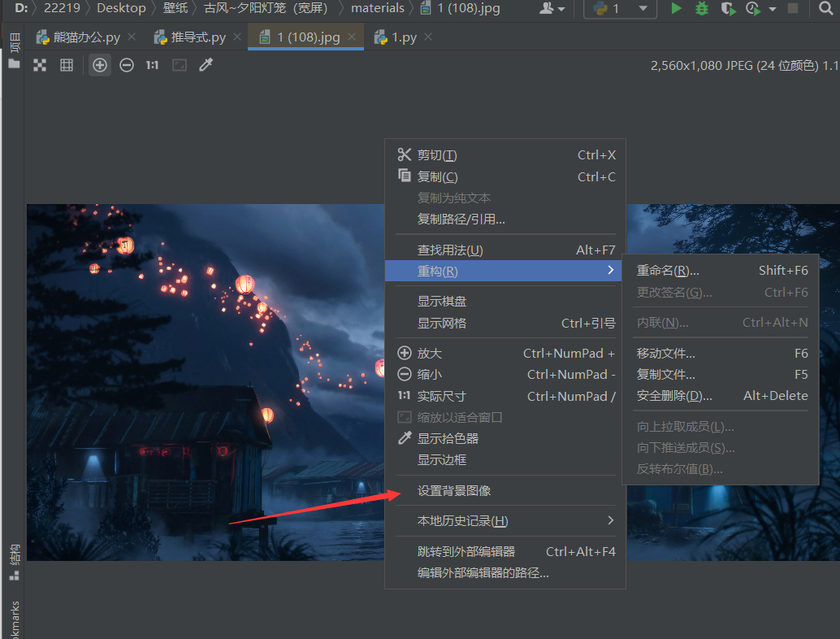Choose 移动文件... in the refactor submenu
Screen dimensions: 840x639
[x=721, y=354]
